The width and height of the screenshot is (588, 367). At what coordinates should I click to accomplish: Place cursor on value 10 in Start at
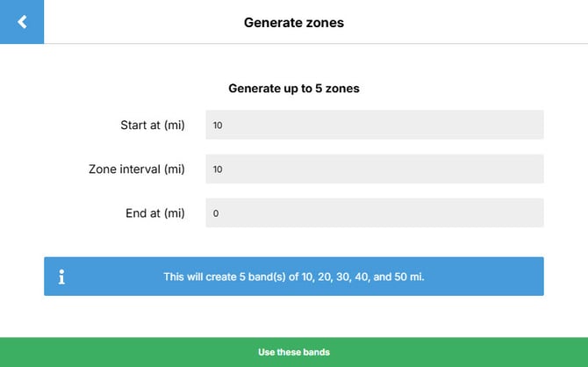coord(218,126)
